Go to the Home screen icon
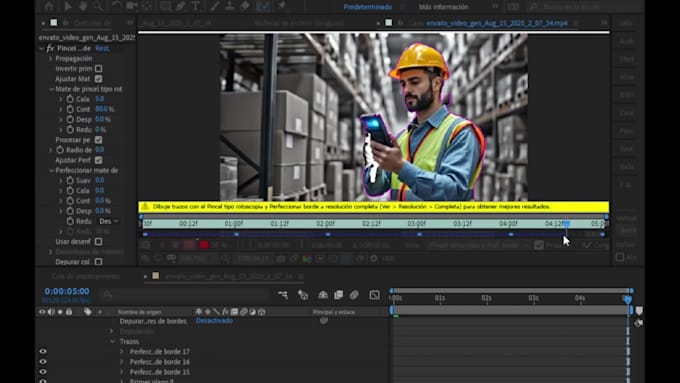Screen dimensions: 680x383 [49, 6]
